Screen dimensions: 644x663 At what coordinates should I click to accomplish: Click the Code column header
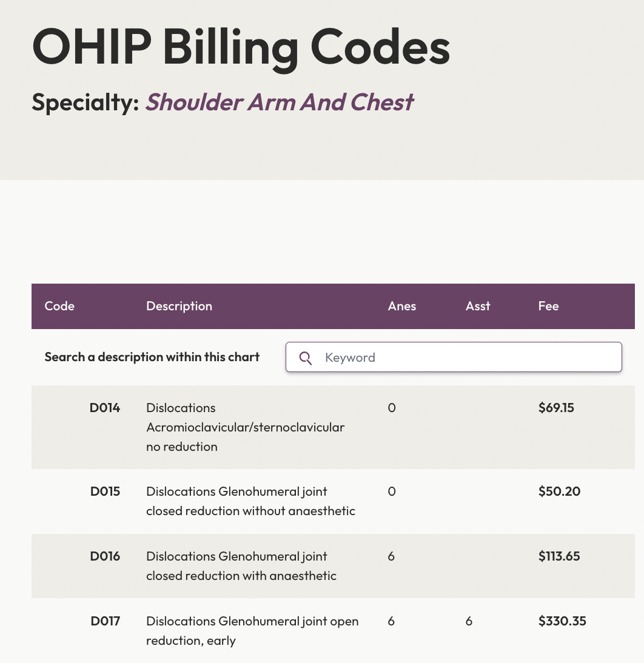pos(59,306)
